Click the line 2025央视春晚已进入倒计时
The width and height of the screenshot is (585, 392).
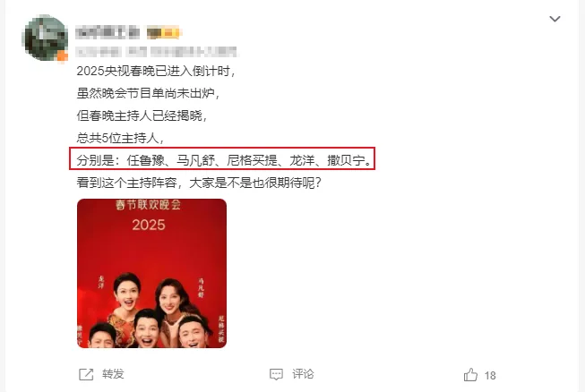point(156,71)
